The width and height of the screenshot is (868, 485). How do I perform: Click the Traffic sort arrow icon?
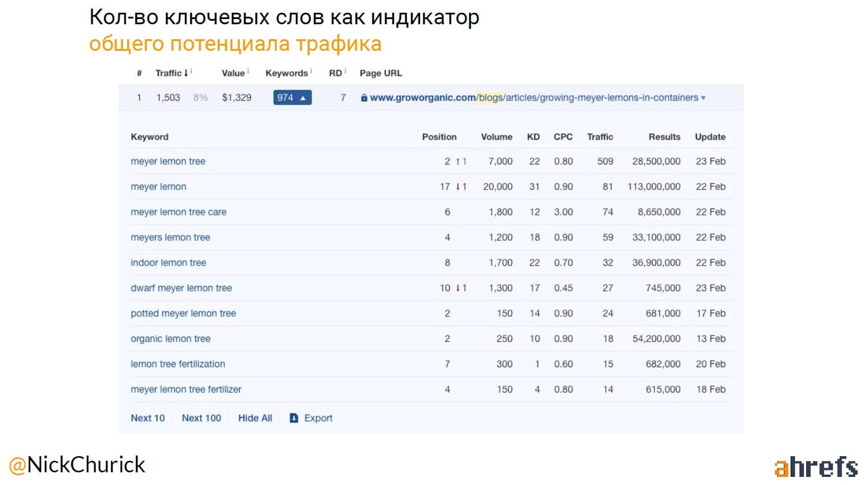pyautogui.click(x=186, y=73)
